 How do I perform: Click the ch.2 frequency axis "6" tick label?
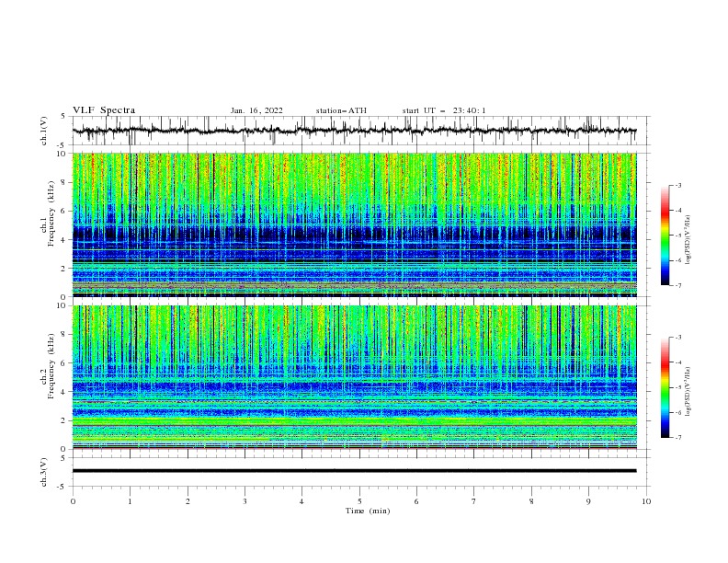[x=64, y=363]
